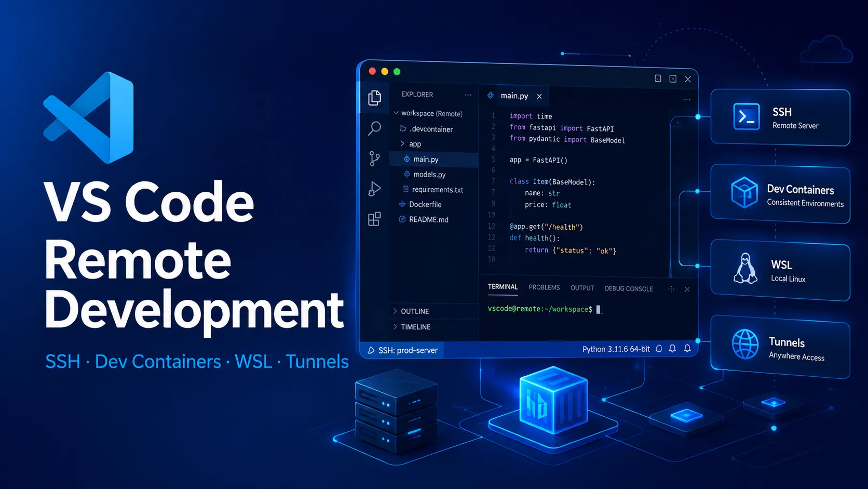
Task: Click the '@app.get("/health")' decorator line
Action: coord(546,227)
